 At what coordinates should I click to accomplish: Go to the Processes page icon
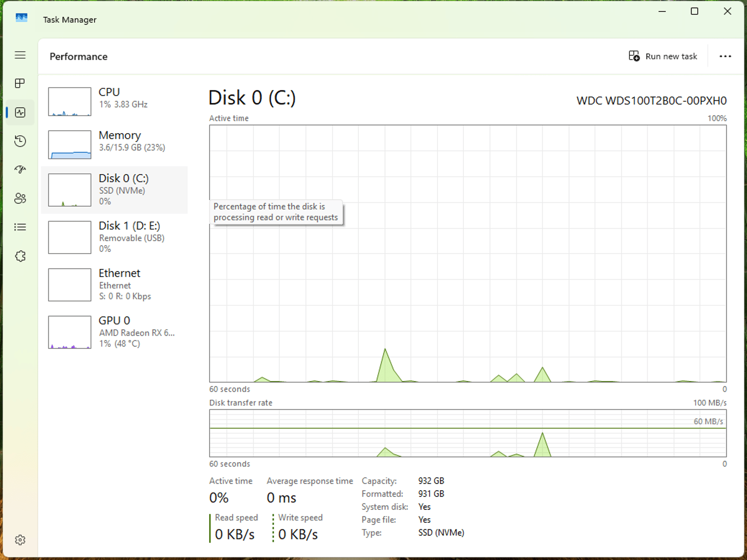20,83
